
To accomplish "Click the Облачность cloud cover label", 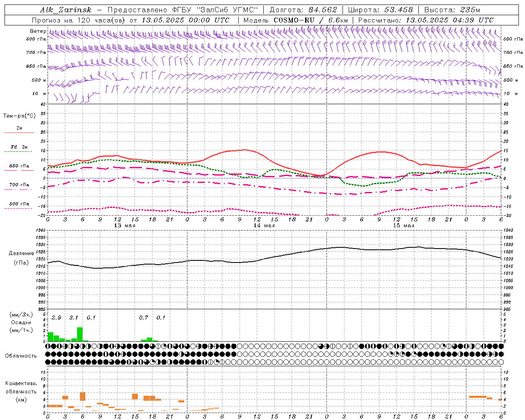I will [x=21, y=356].
